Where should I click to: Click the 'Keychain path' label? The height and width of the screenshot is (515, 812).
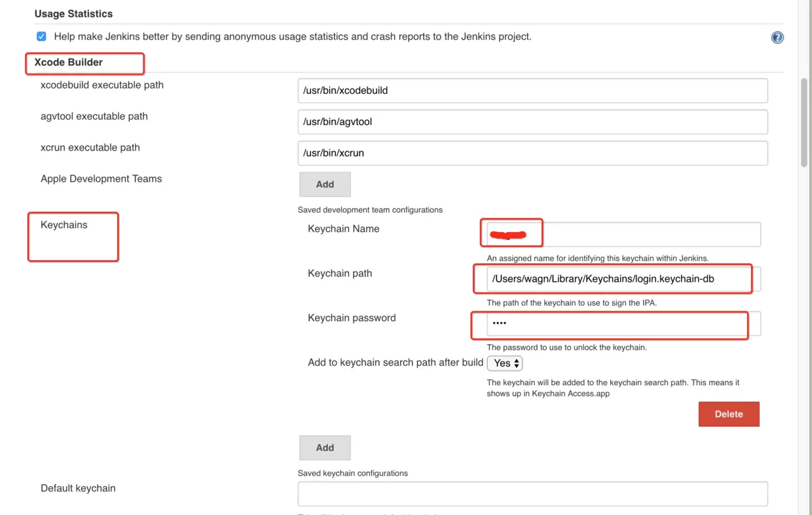coord(340,273)
